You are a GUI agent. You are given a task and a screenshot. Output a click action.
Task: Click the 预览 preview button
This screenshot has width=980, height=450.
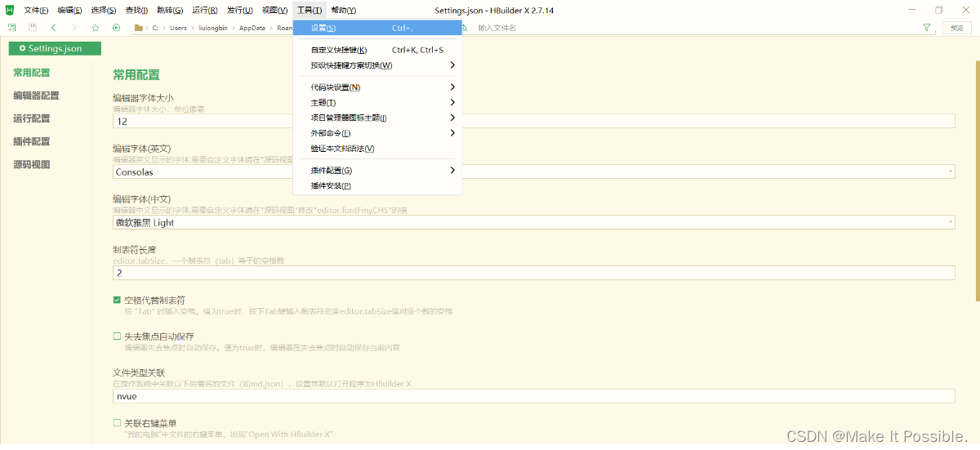tap(957, 28)
